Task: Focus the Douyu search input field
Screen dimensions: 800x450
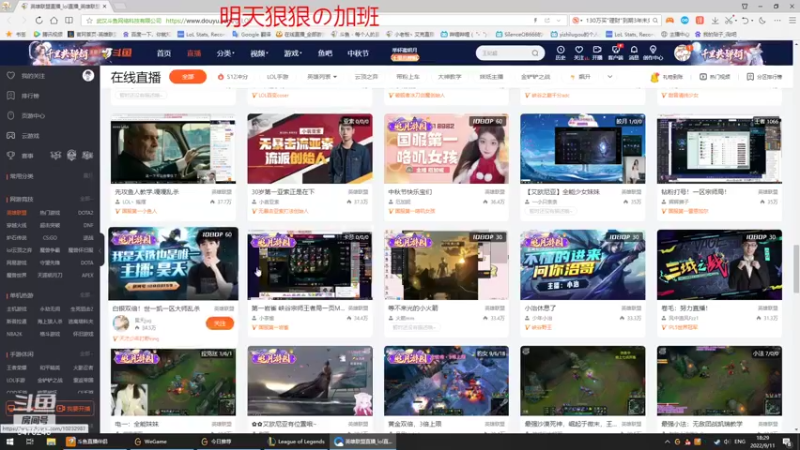Action: point(505,53)
